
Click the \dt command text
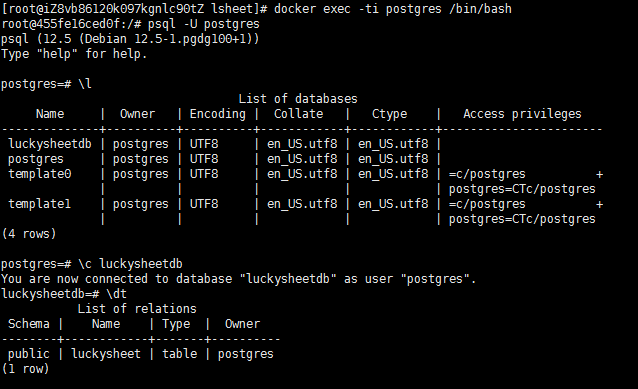116,293
